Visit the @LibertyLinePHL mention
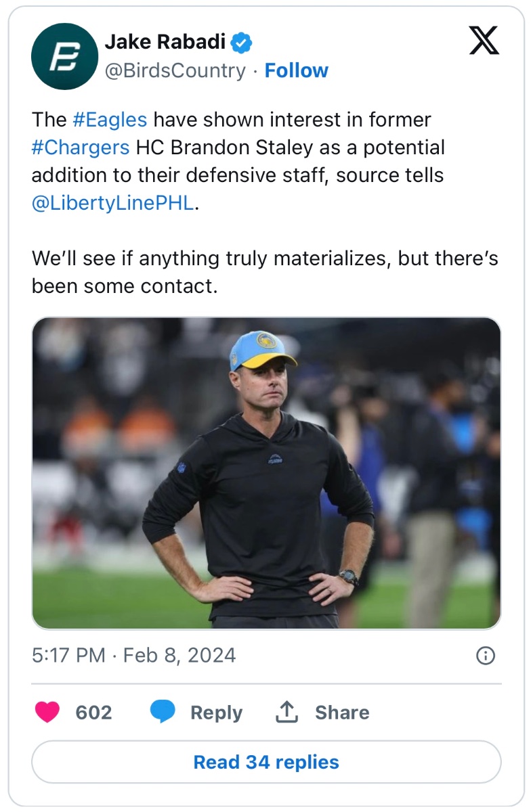 pos(112,204)
